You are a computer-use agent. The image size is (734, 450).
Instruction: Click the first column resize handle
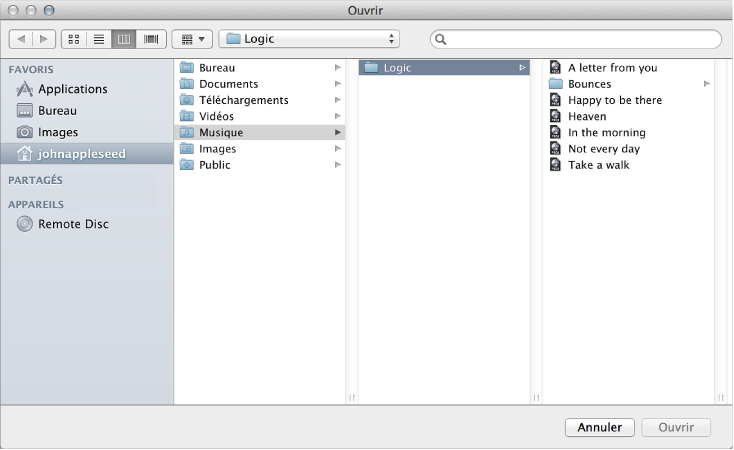point(352,398)
